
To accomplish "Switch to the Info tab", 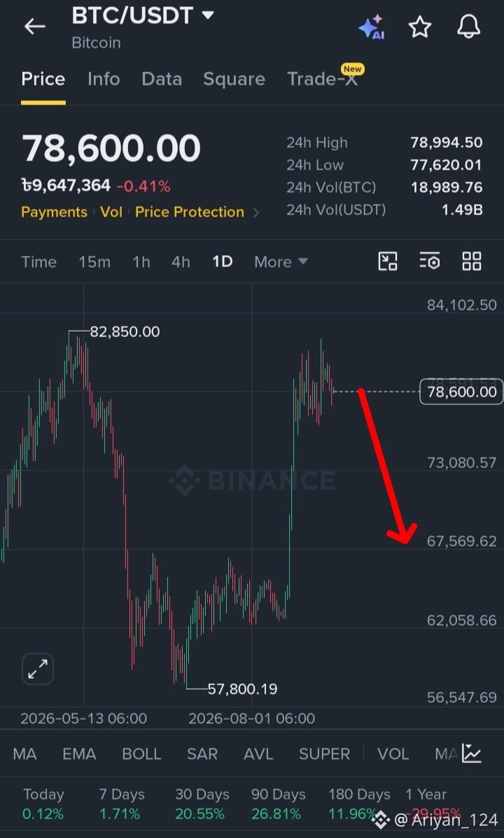I will [x=104, y=79].
